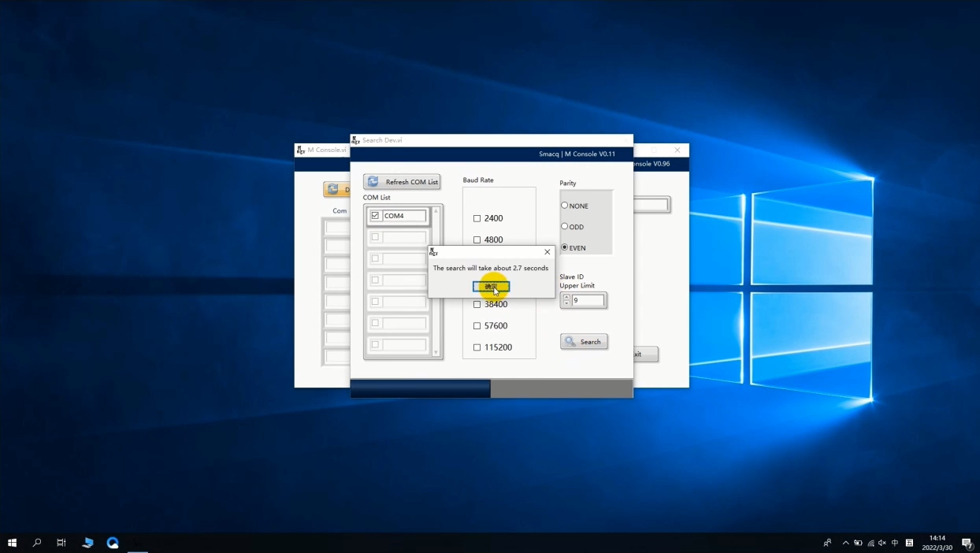Click the COM4 text field in COM List
The height and width of the screenshot is (553, 980).
point(405,216)
